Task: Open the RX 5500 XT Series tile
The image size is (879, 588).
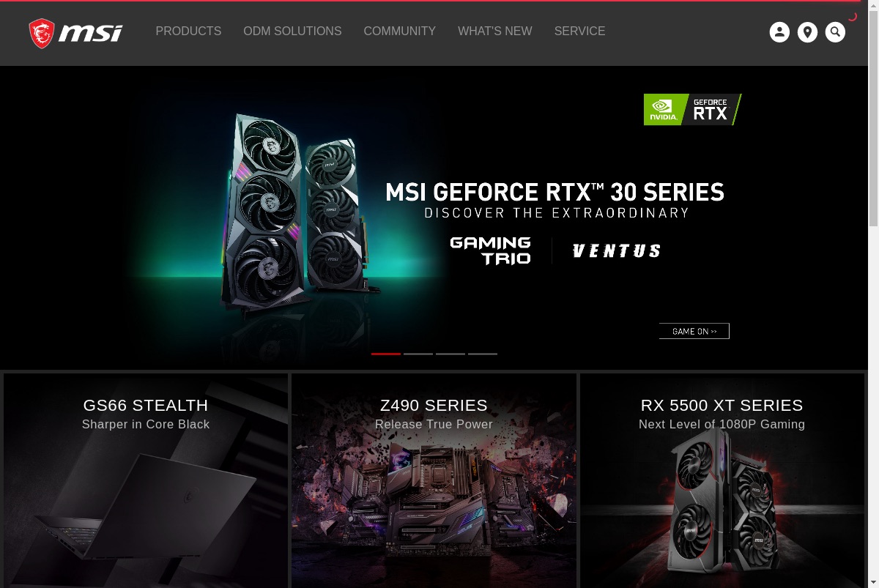Action: (x=722, y=480)
